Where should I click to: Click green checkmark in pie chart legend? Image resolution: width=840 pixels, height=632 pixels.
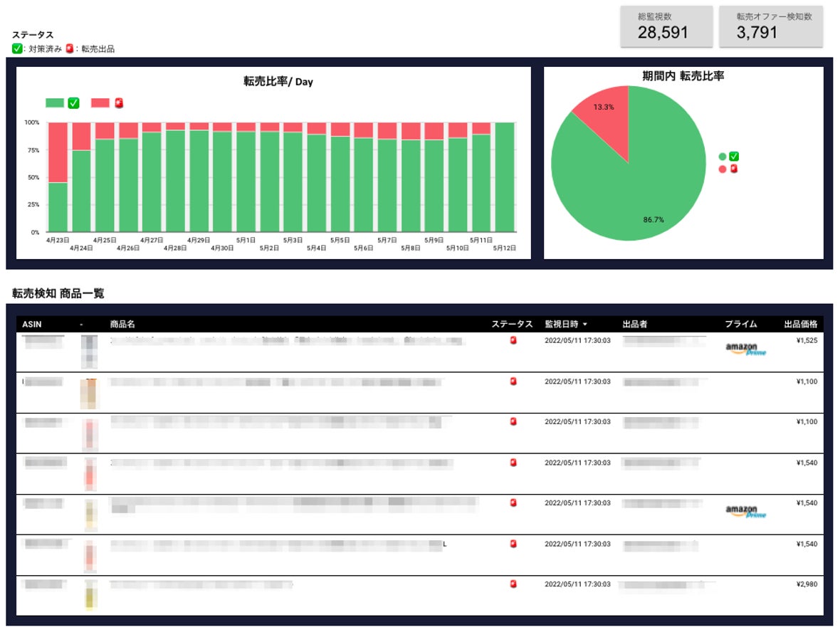tap(734, 157)
